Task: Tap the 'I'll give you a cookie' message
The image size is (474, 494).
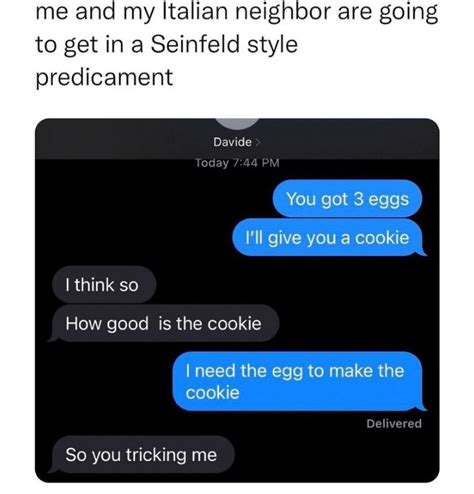Action: click(327, 238)
